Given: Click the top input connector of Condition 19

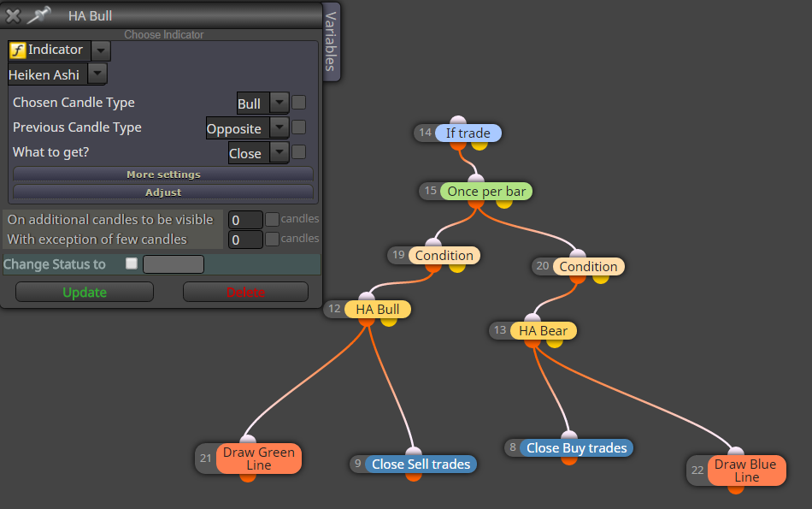Looking at the screenshot, I should click(433, 243).
